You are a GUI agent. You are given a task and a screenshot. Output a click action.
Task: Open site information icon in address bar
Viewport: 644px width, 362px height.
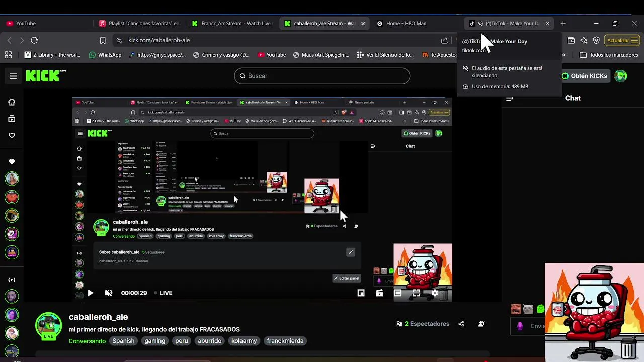tap(119, 40)
